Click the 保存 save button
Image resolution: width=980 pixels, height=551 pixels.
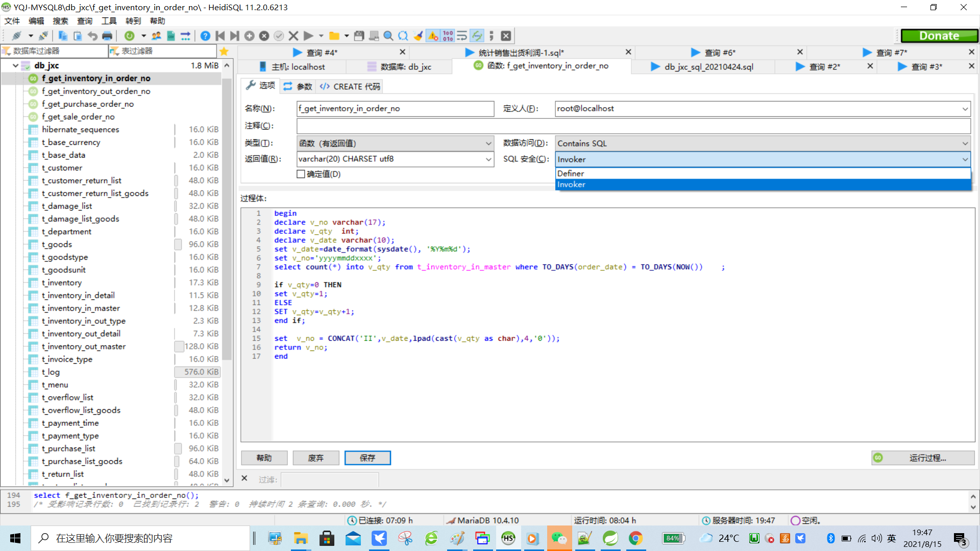click(x=367, y=458)
